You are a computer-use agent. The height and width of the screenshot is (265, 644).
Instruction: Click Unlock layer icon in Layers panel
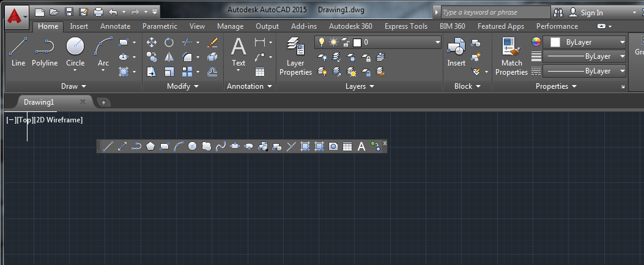coord(367,72)
